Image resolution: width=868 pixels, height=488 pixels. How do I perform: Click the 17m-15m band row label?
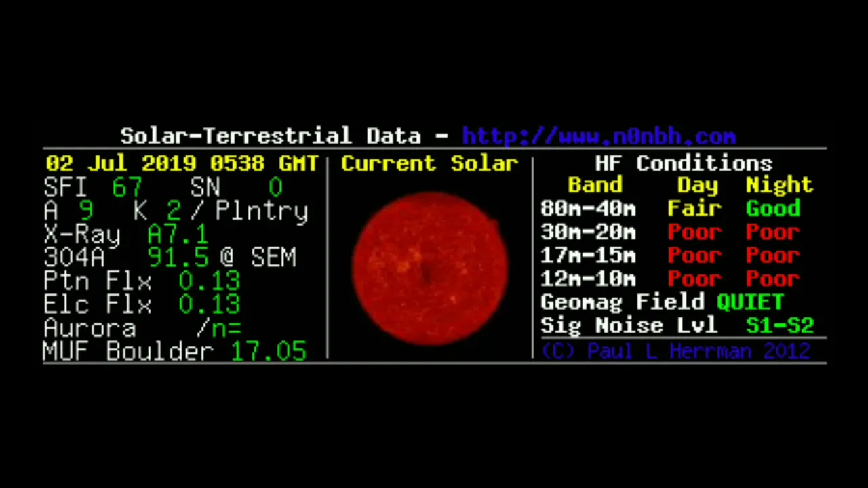(x=588, y=256)
